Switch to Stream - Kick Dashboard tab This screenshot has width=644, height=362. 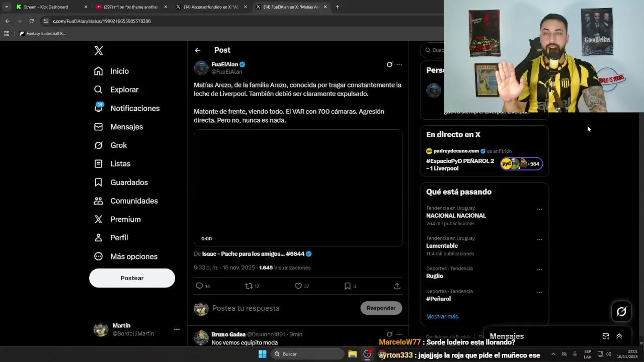point(50,7)
